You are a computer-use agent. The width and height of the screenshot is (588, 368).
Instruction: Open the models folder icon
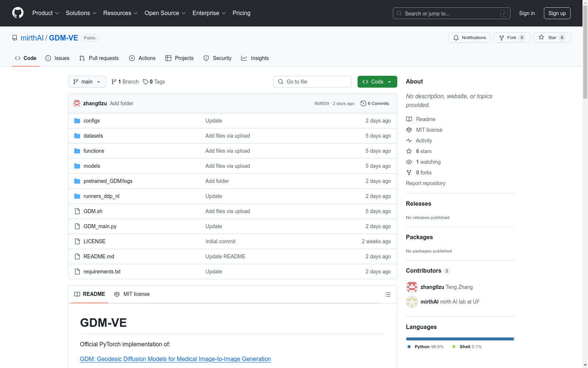[x=77, y=166]
